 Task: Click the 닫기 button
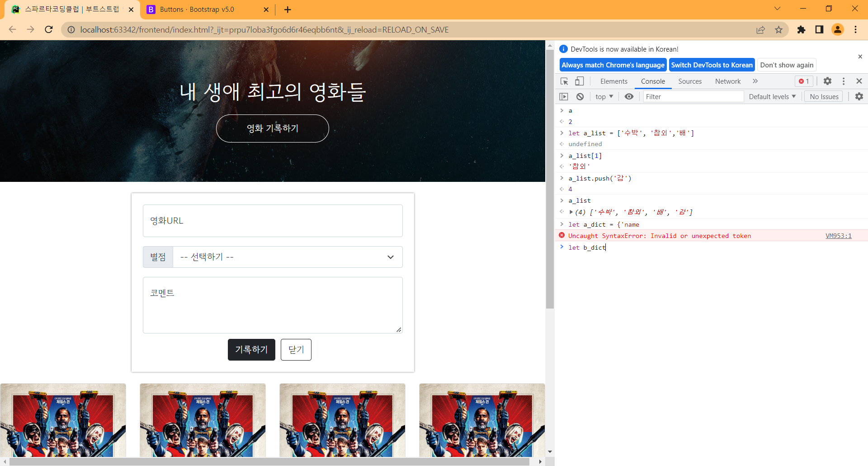296,350
